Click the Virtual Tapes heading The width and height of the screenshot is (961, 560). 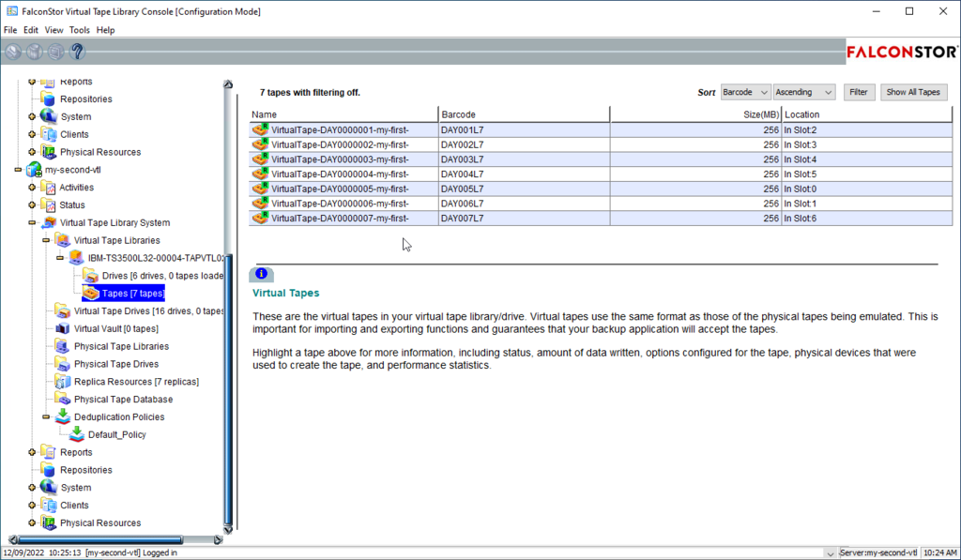tap(285, 293)
